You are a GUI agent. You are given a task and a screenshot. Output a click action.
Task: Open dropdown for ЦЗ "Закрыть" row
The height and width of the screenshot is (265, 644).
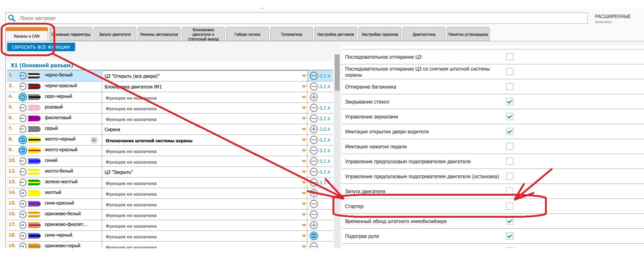(x=304, y=172)
